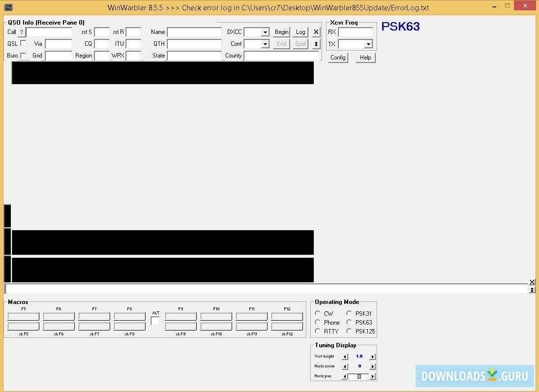
Task: Click the County input field
Action: point(281,56)
